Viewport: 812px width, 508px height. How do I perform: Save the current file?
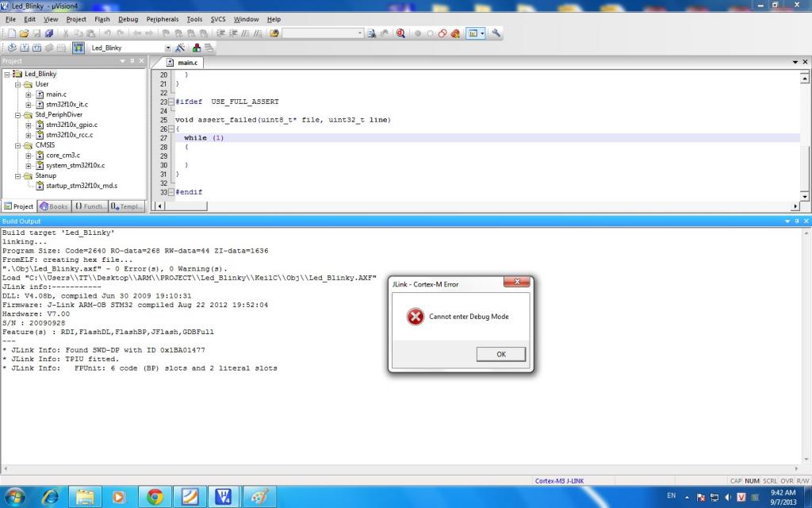click(x=36, y=33)
